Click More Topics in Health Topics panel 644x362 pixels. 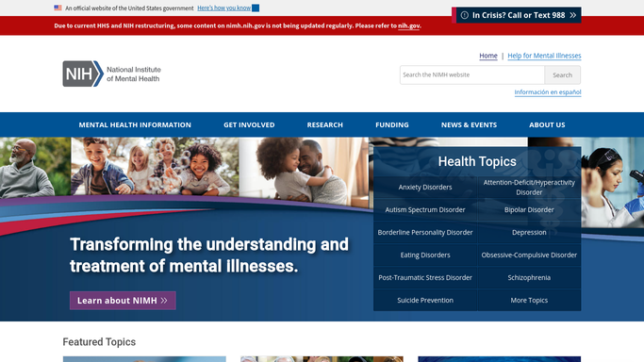point(529,301)
